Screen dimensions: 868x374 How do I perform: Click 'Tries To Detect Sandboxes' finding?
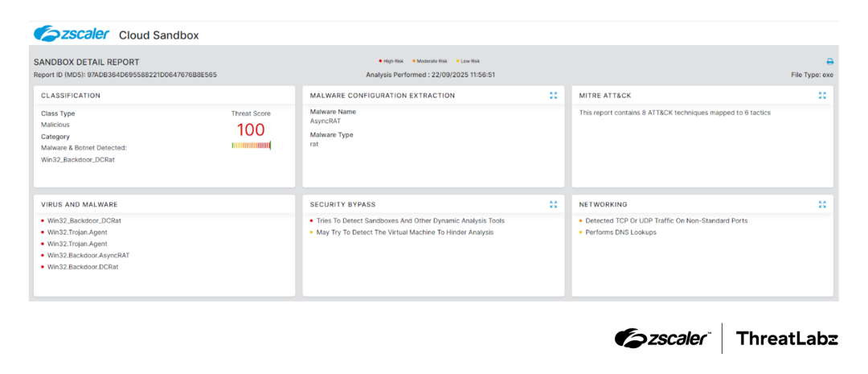410,220
